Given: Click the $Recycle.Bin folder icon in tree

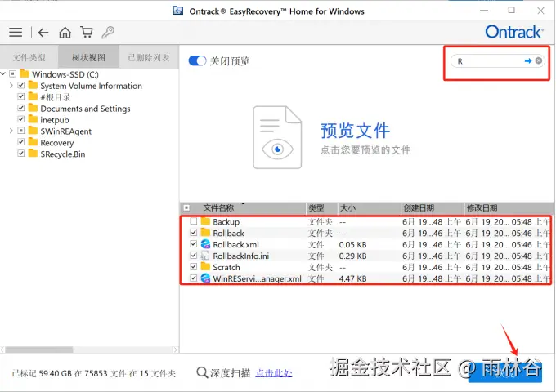Looking at the screenshot, I should point(33,153).
